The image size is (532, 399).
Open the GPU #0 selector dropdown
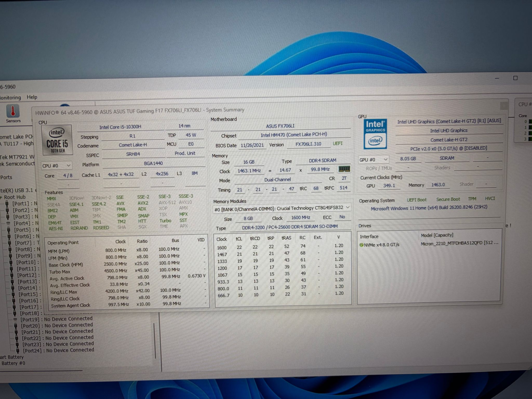(374, 159)
